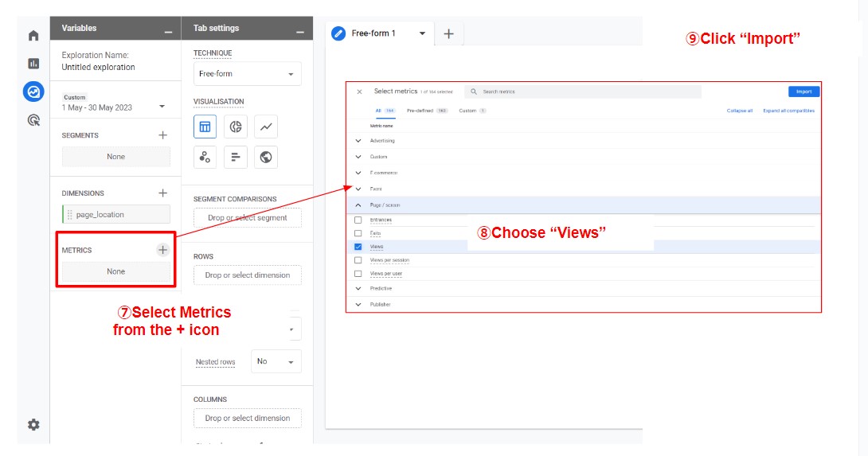Screen dimensions: 868x456
Task: Add a new dimension with plus icon
Action: [x=162, y=193]
